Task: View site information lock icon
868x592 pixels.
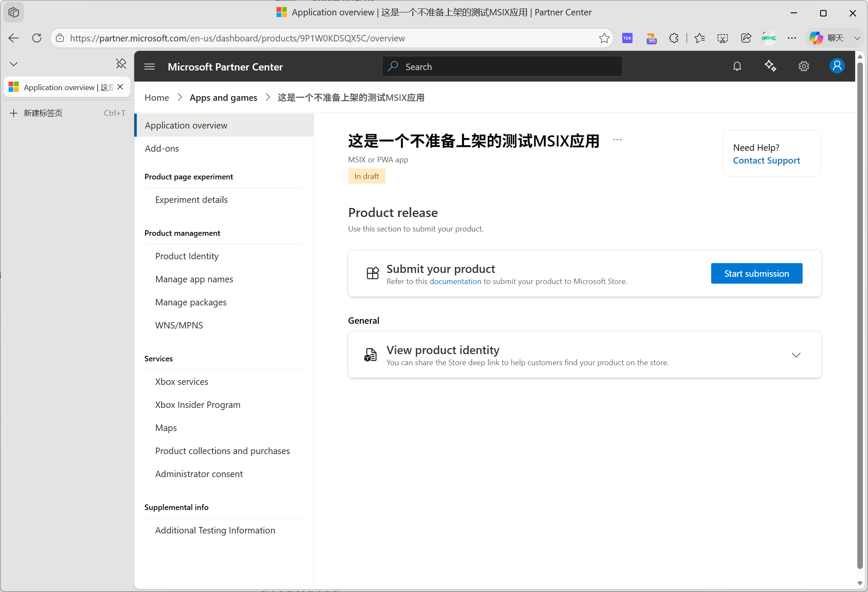Action: click(x=60, y=38)
